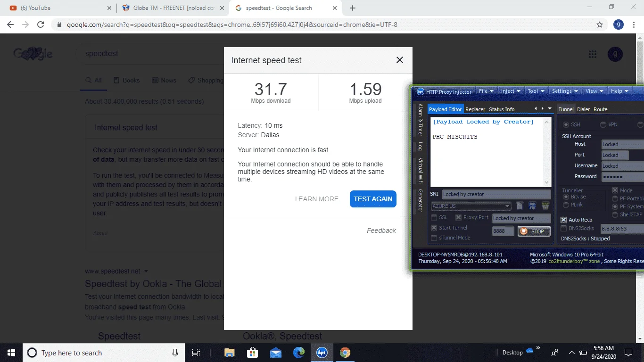Switch to the Globe TM FREENET tab

pyautogui.click(x=172, y=8)
